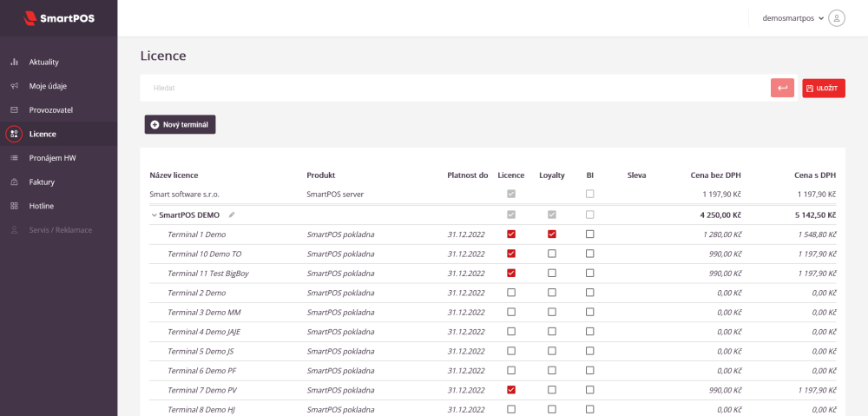Image resolution: width=868 pixels, height=416 pixels.
Task: Click the Hledat search field
Action: [x=451, y=88]
